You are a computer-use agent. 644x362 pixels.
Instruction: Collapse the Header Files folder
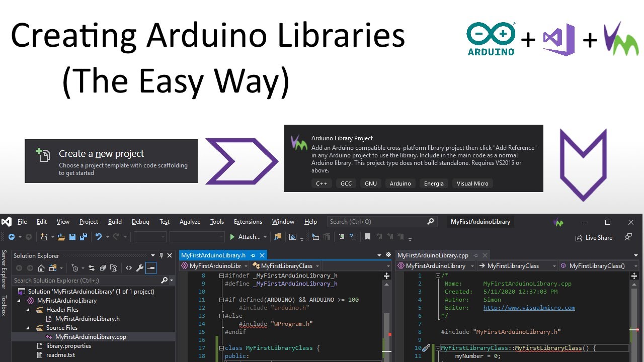click(29, 309)
